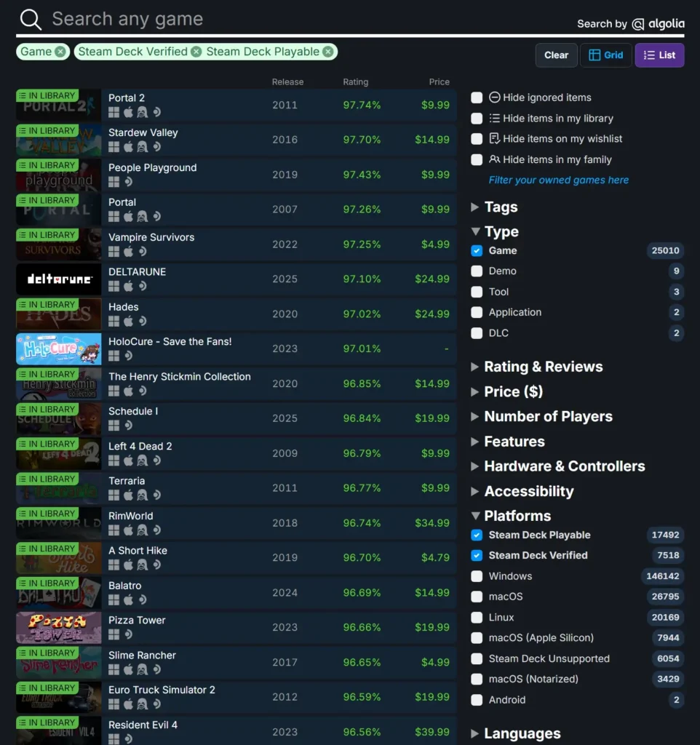Uncheck the Game type checkbox
The image size is (700, 745).
pos(477,250)
